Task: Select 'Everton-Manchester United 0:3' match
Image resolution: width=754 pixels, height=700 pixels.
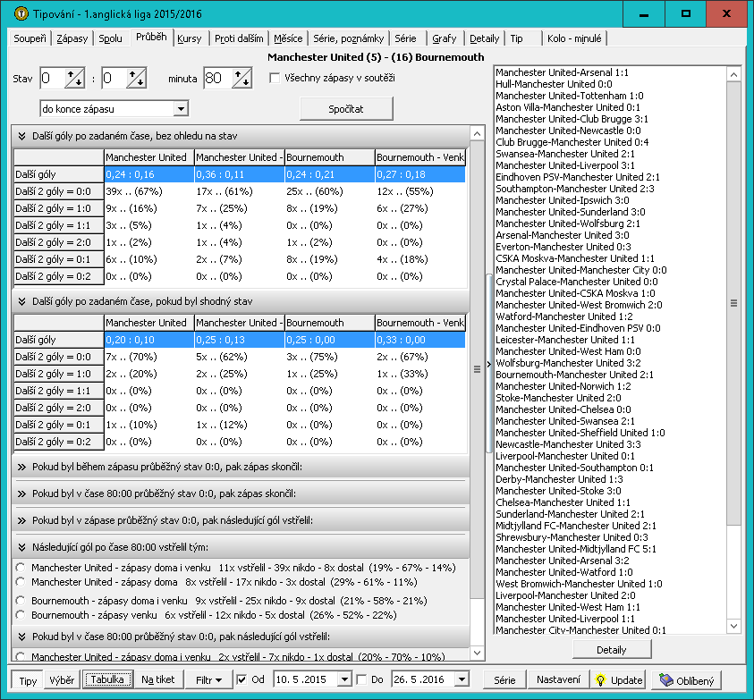Action: 563,247
